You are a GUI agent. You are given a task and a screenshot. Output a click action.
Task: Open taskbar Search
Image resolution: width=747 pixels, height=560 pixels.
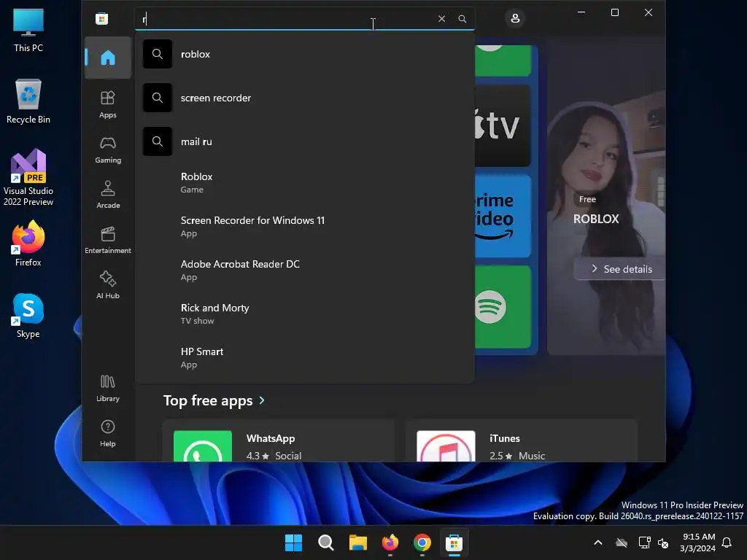(326, 542)
